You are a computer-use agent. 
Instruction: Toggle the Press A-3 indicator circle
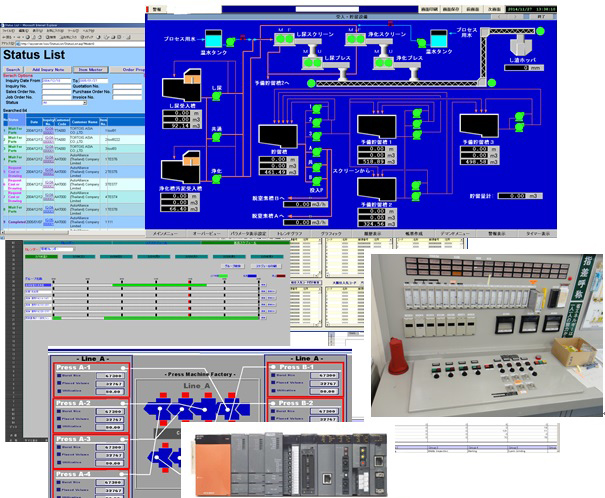(x=123, y=439)
